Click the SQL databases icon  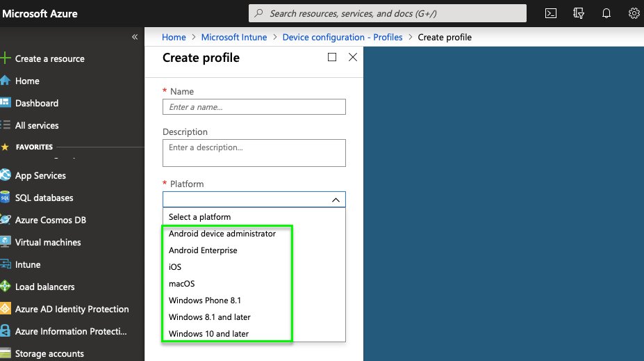6,197
